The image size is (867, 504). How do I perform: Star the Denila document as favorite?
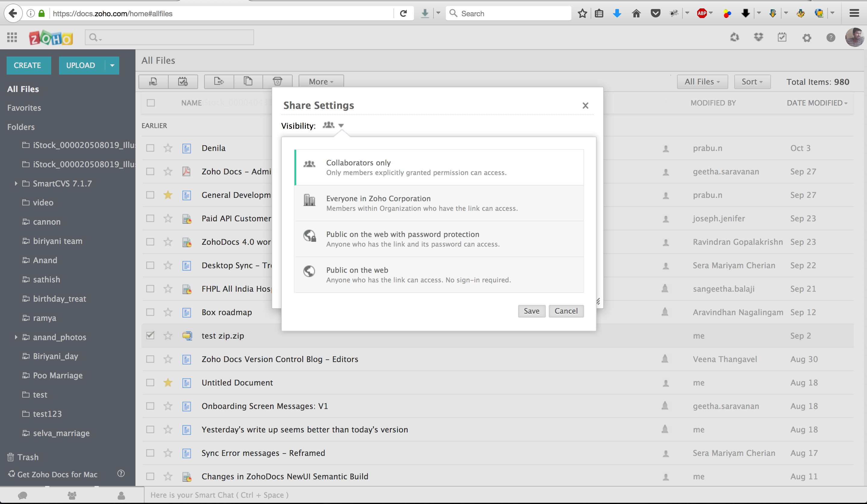[168, 148]
